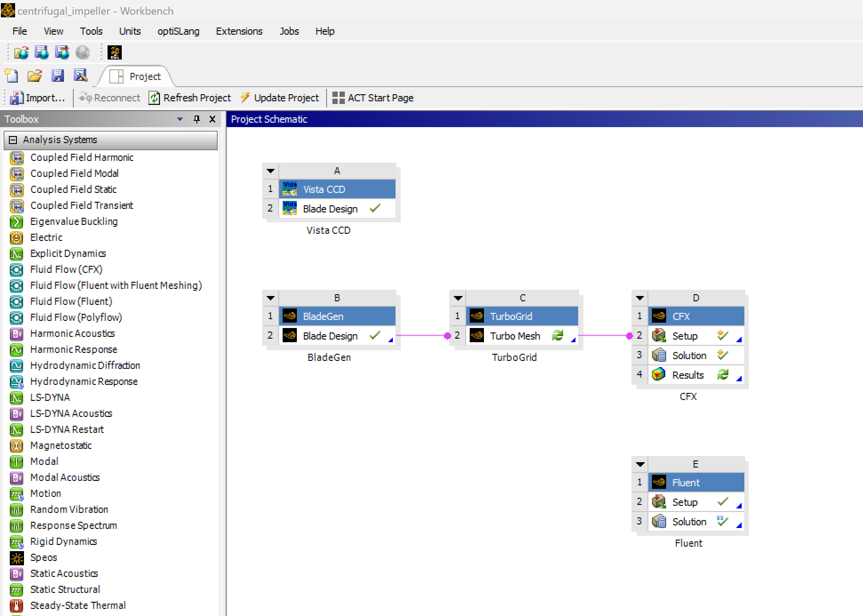Click the Reconnect button
This screenshot has height=616, width=863.
[109, 98]
